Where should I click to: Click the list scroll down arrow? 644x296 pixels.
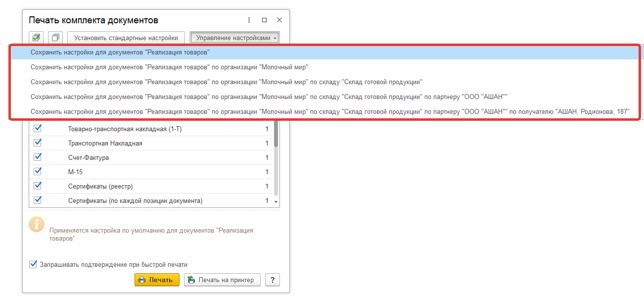pos(276,202)
